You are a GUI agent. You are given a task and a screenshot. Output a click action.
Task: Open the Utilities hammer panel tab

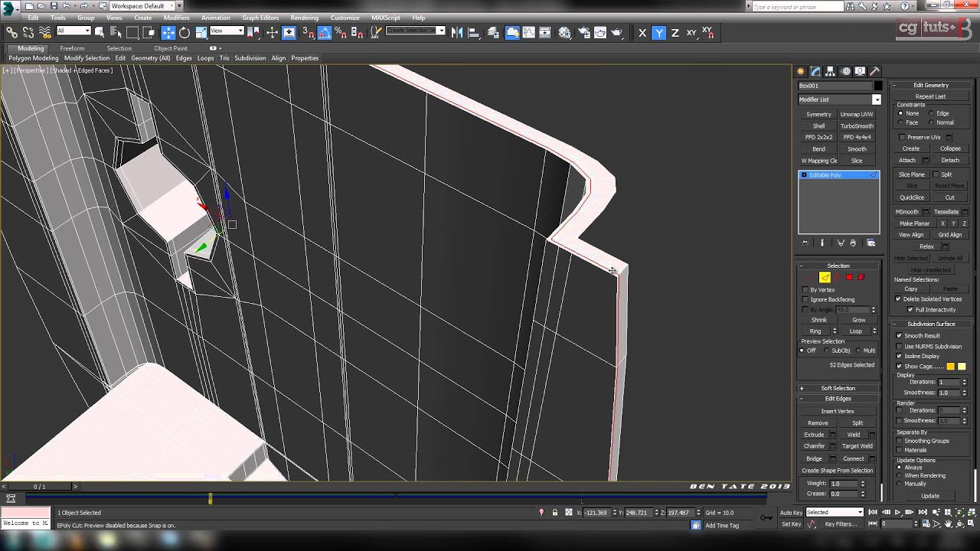[x=875, y=71]
